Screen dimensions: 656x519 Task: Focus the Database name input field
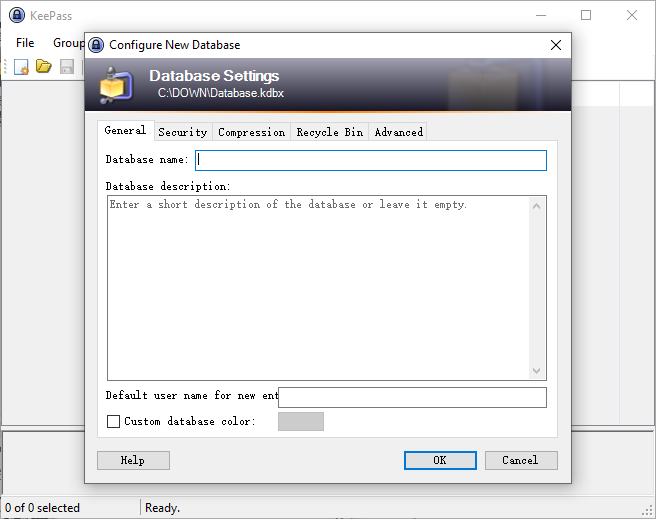[x=371, y=161]
